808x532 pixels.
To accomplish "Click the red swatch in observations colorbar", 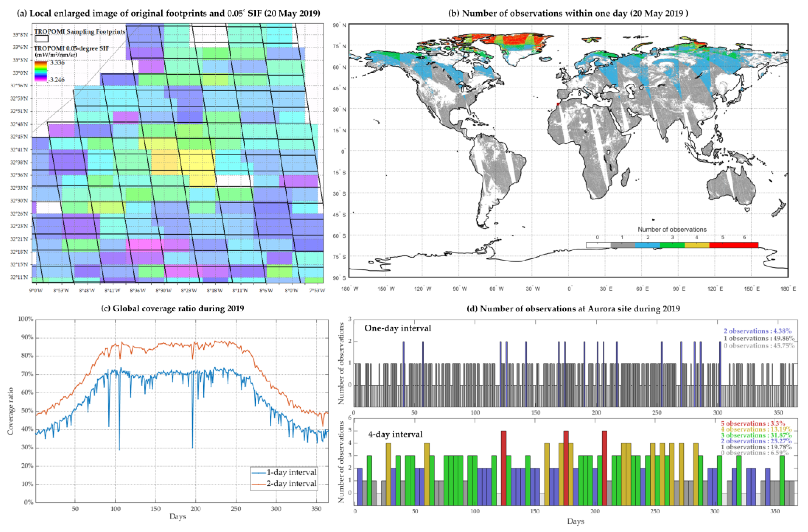I will 734,245.
